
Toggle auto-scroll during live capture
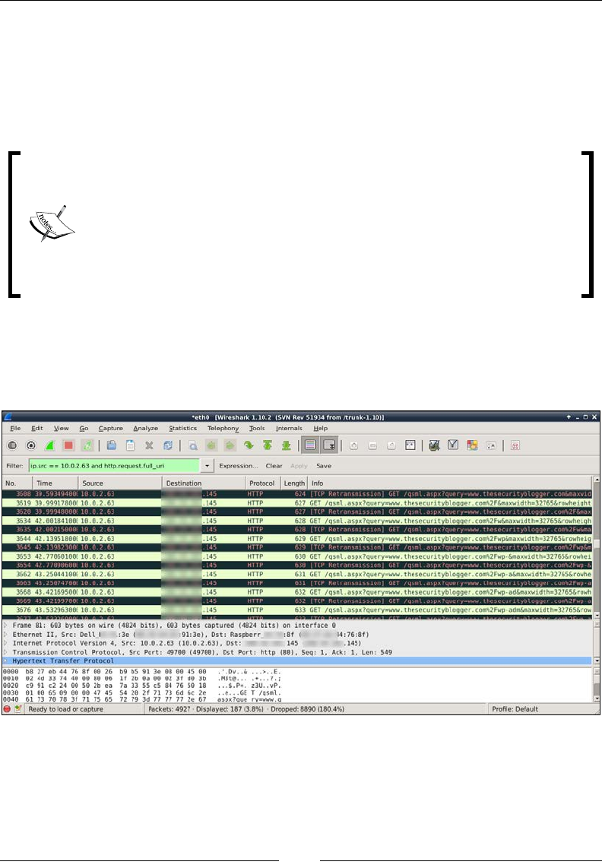pyautogui.click(x=329, y=445)
